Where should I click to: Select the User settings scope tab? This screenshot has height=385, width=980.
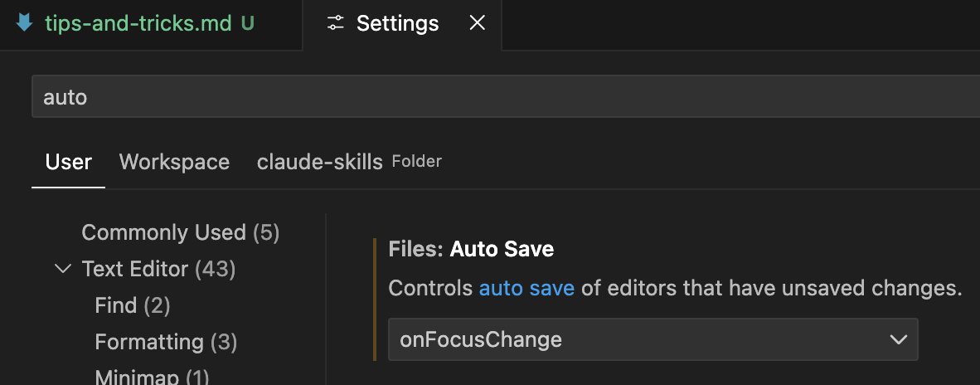pyautogui.click(x=68, y=162)
